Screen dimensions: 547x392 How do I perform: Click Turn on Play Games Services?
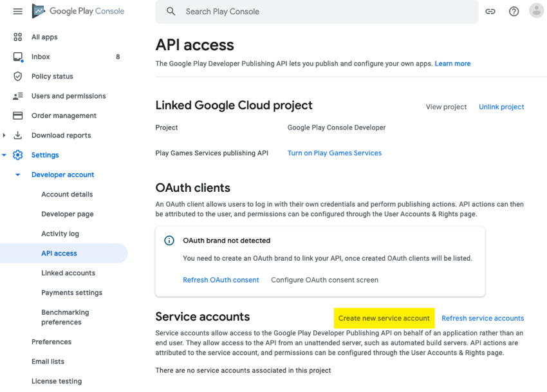coord(334,153)
